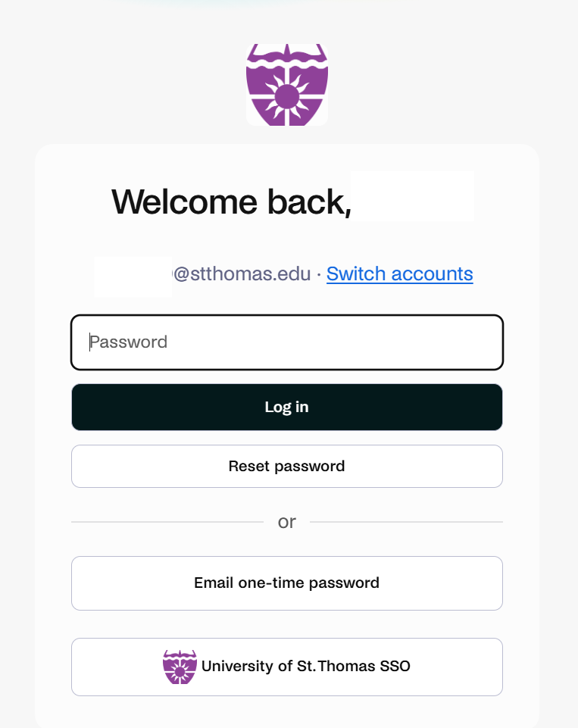Click the divider line left of "or"
578x728 pixels.
167,522
